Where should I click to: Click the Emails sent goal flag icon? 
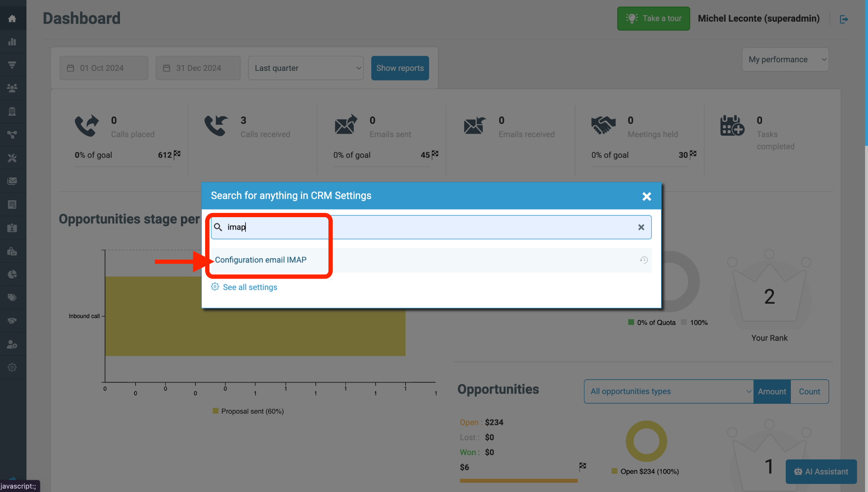pos(435,154)
